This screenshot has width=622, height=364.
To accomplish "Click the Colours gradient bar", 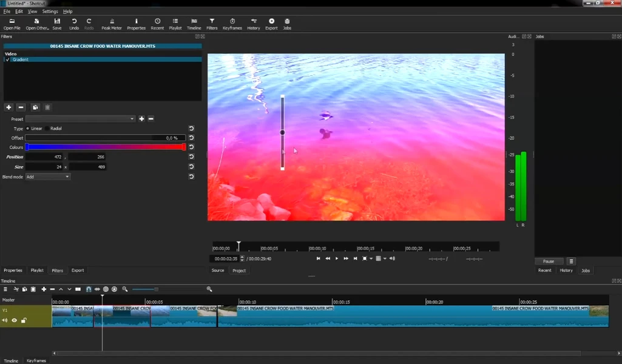I will [x=105, y=147].
